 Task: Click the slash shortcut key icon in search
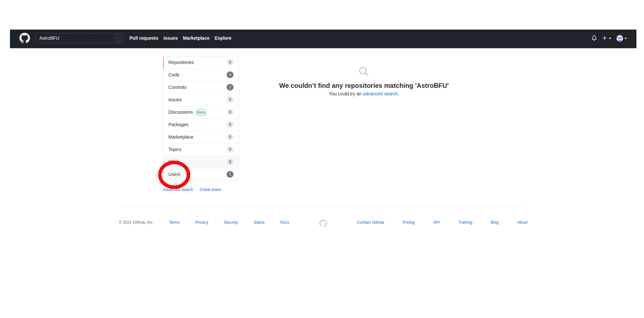(118, 38)
